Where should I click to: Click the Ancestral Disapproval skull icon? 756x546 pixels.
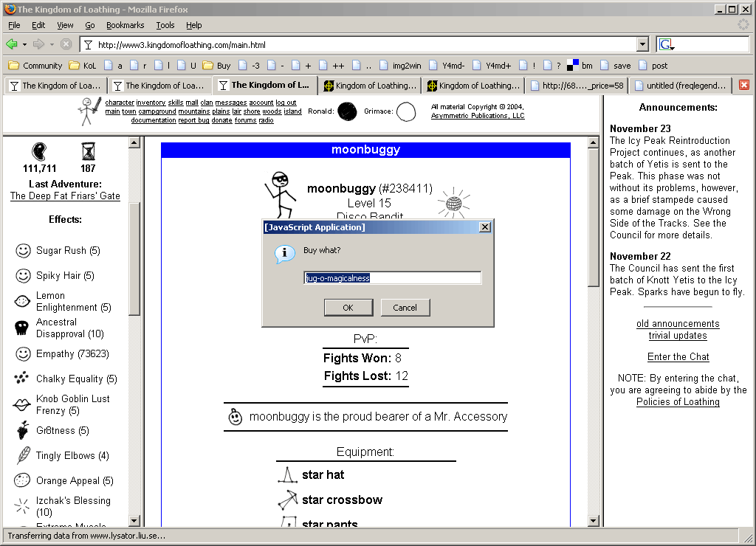21,328
